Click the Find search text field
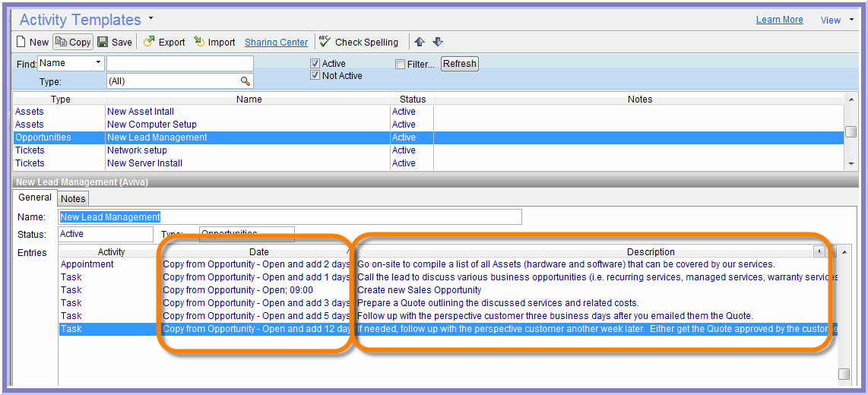The width and height of the screenshot is (868, 395). click(179, 63)
